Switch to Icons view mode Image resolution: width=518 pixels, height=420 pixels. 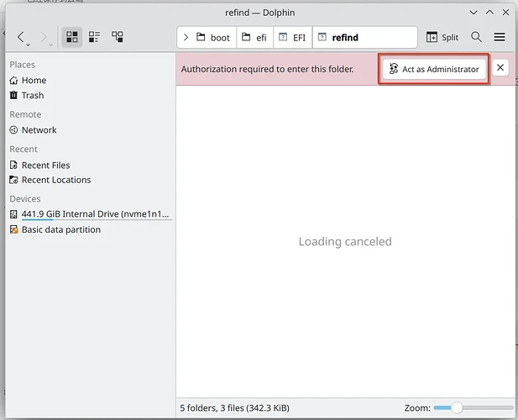coord(72,37)
